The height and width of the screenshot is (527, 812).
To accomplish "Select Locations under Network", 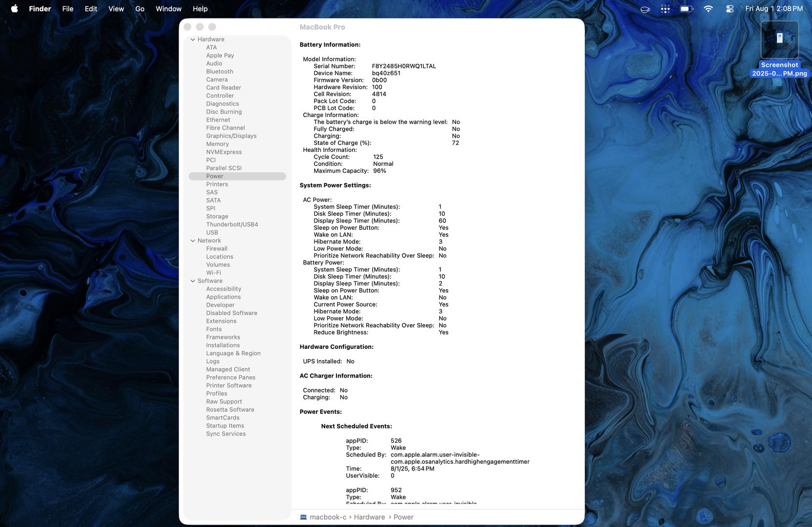I will tap(220, 257).
